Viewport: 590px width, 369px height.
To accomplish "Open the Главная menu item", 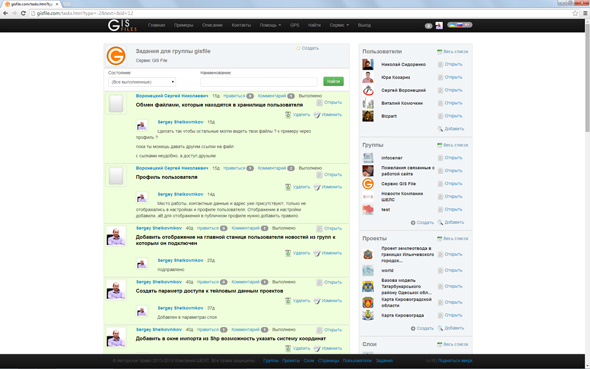I will [157, 25].
